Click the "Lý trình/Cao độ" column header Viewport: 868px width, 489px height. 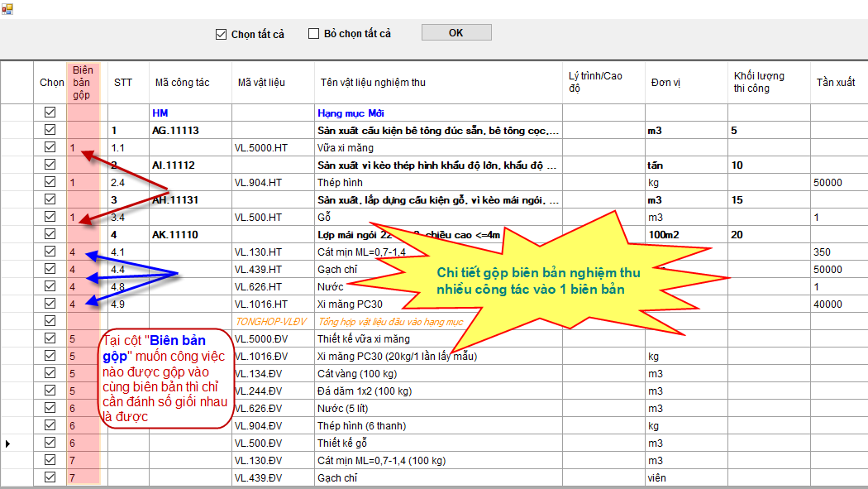click(x=604, y=83)
